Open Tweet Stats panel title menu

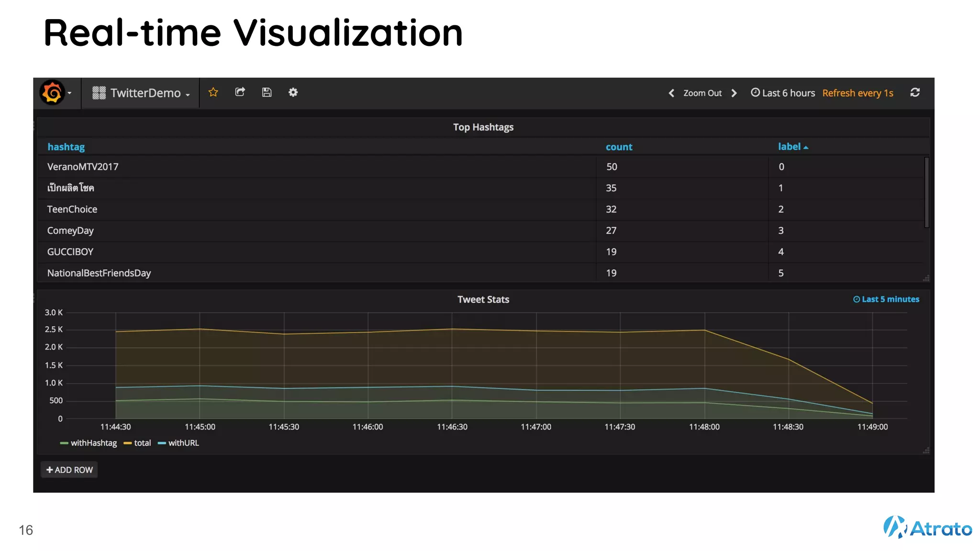tap(483, 299)
